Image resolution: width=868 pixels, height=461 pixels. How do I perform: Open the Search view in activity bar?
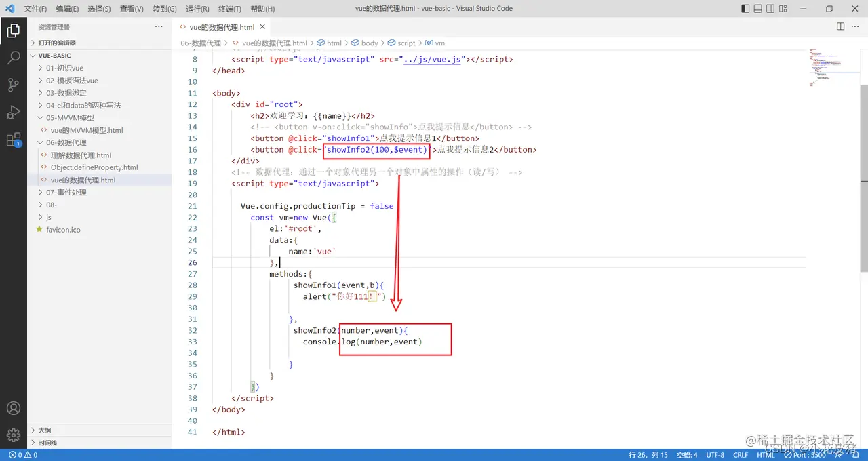13,58
